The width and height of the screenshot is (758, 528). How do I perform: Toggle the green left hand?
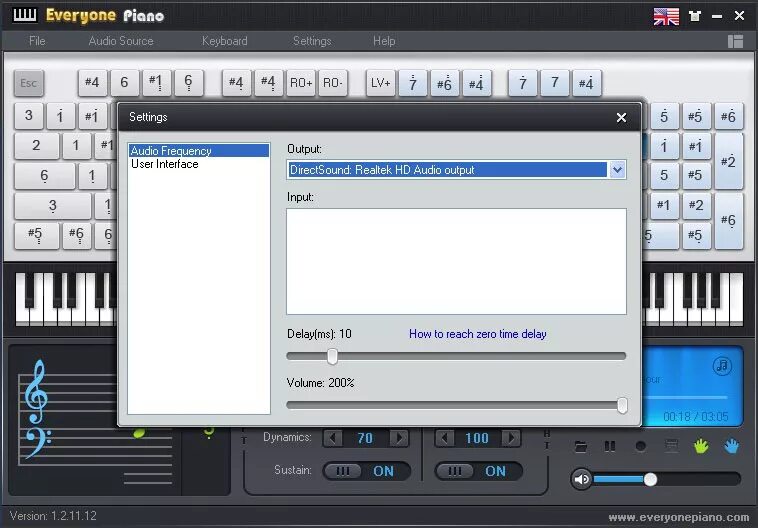click(x=701, y=446)
